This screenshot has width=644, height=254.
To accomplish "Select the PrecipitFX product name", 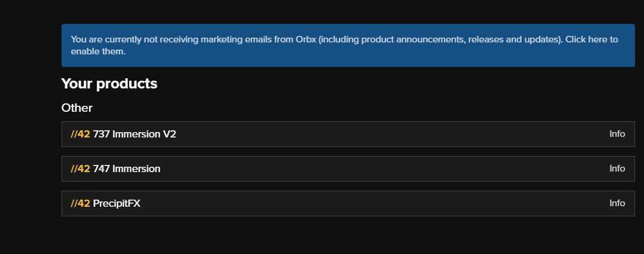I will click(116, 203).
